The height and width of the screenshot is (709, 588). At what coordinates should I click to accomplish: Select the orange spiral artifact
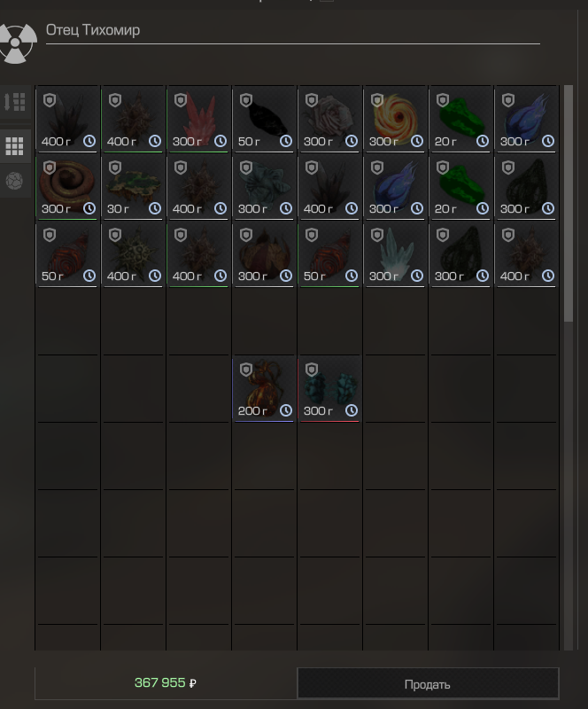coord(395,120)
